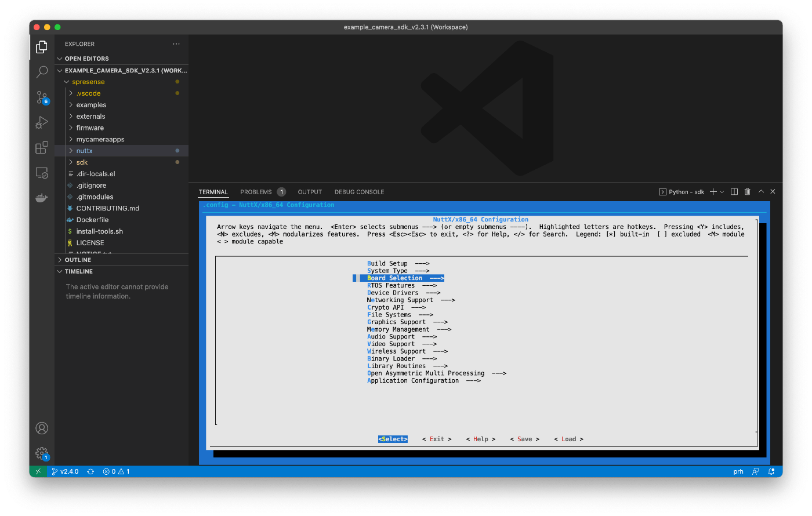Screen dimensions: 812x516
Task: Select System Type menu entry
Action: [x=398, y=271]
